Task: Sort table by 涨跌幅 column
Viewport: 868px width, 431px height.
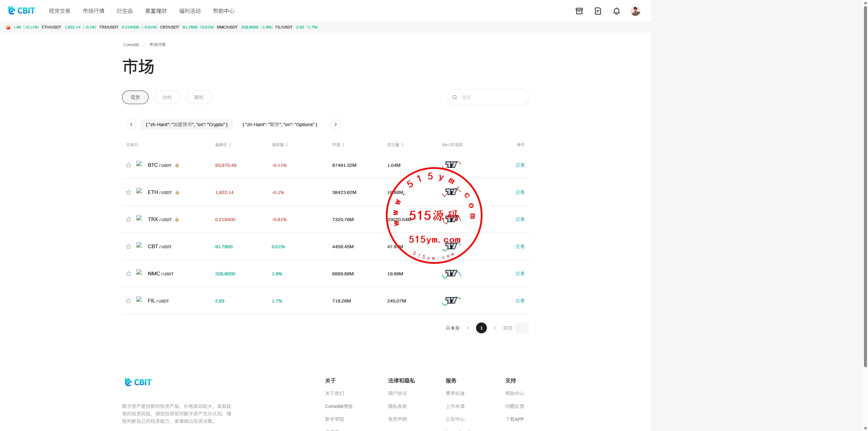Action: pos(287,145)
